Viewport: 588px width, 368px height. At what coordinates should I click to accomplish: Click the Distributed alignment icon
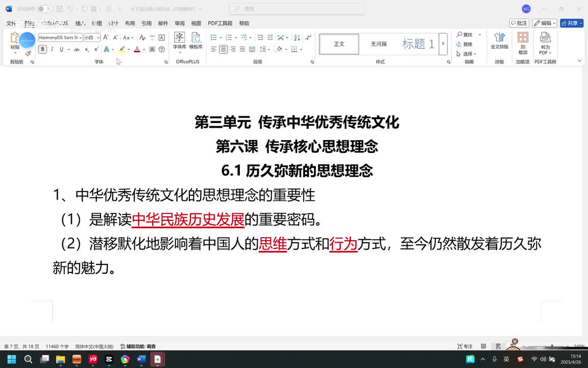tap(252, 49)
